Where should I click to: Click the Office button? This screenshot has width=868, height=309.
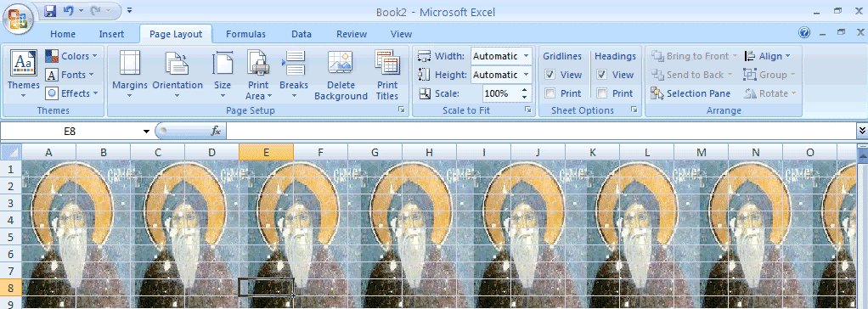19,19
